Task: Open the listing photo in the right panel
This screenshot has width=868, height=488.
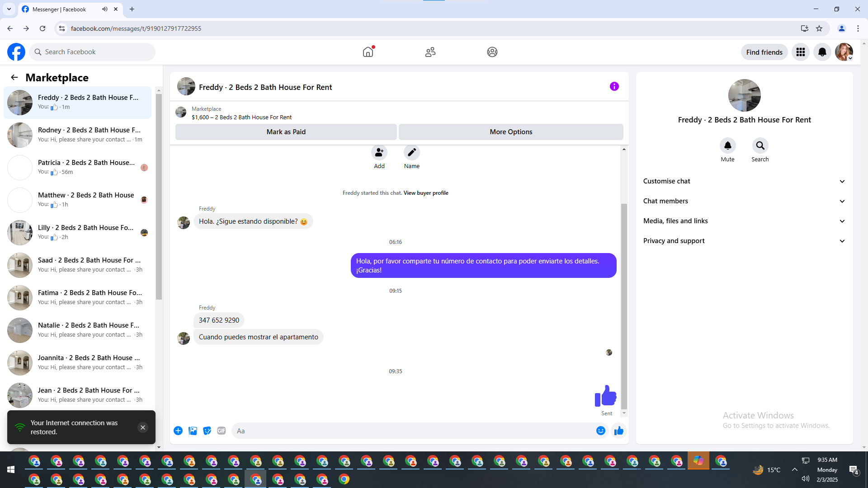Action: click(745, 95)
